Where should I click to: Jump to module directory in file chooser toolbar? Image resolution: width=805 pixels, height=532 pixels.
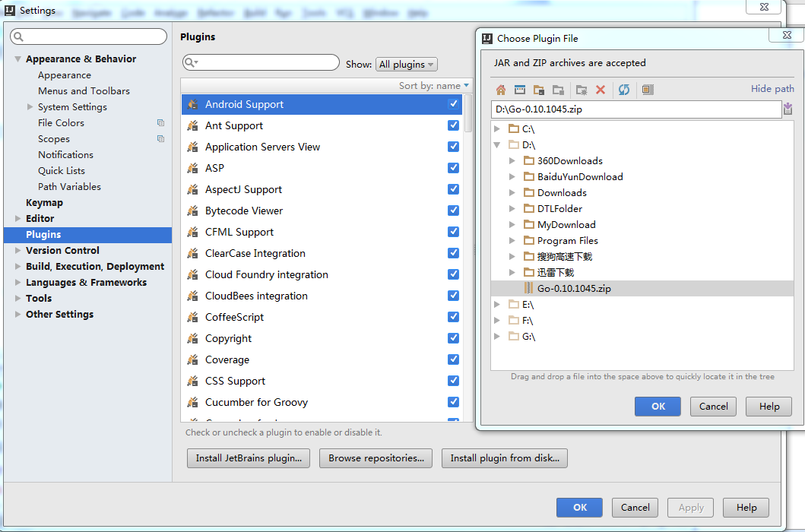tap(558, 90)
